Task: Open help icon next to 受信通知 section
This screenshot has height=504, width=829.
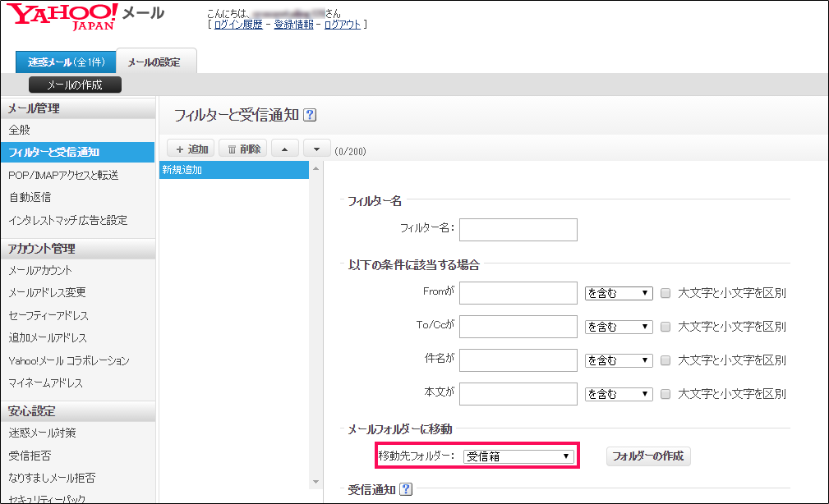Action: pyautogui.click(x=405, y=490)
